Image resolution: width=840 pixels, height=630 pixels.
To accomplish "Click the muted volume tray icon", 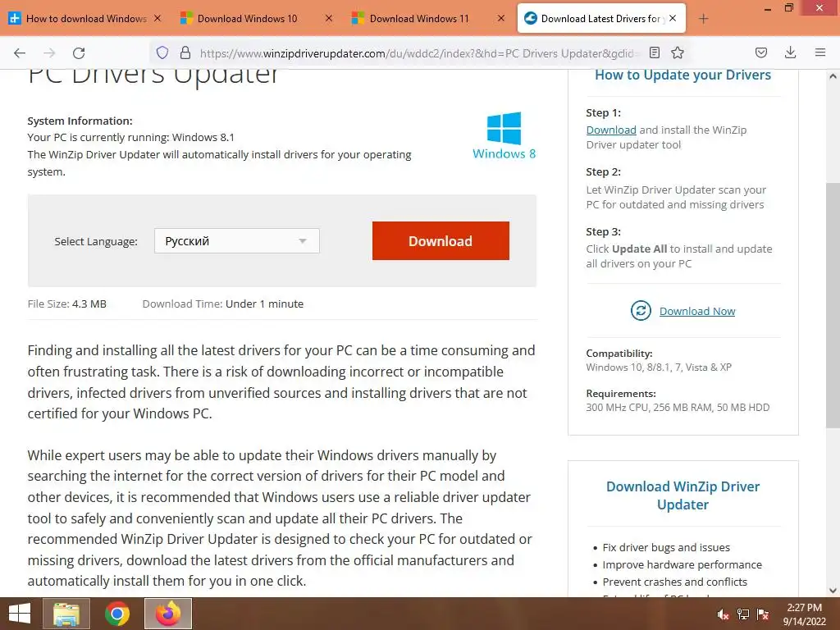I will tap(723, 615).
